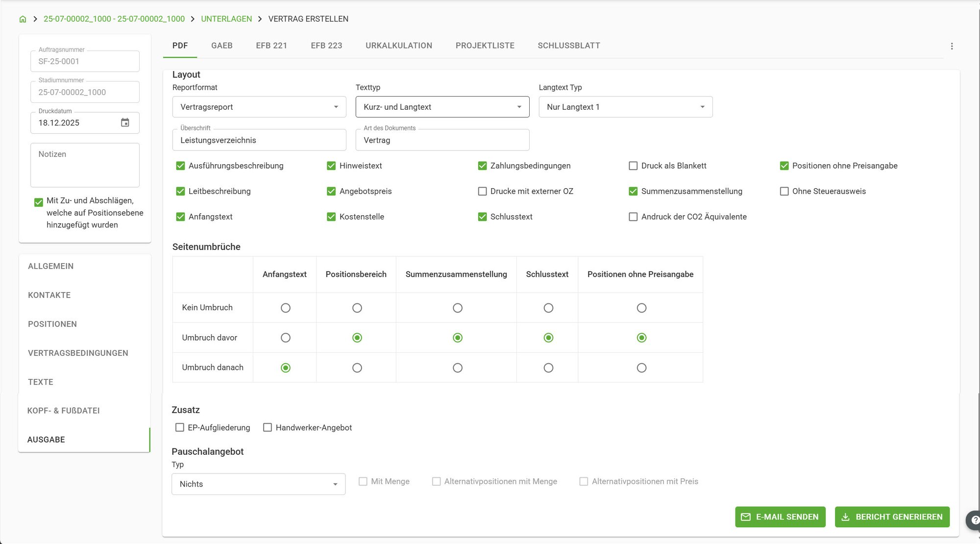Image resolution: width=980 pixels, height=544 pixels.
Task: Click the Auftragsnummer field
Action: click(x=85, y=61)
